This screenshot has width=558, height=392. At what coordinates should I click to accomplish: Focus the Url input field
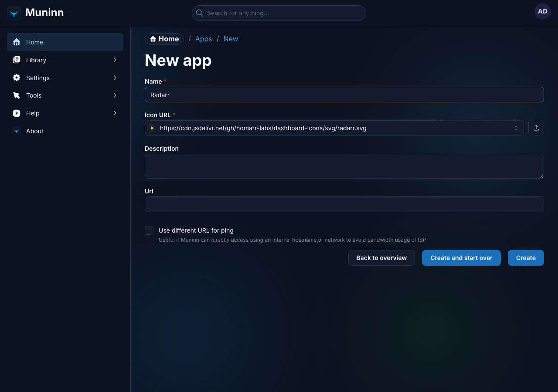tap(344, 204)
